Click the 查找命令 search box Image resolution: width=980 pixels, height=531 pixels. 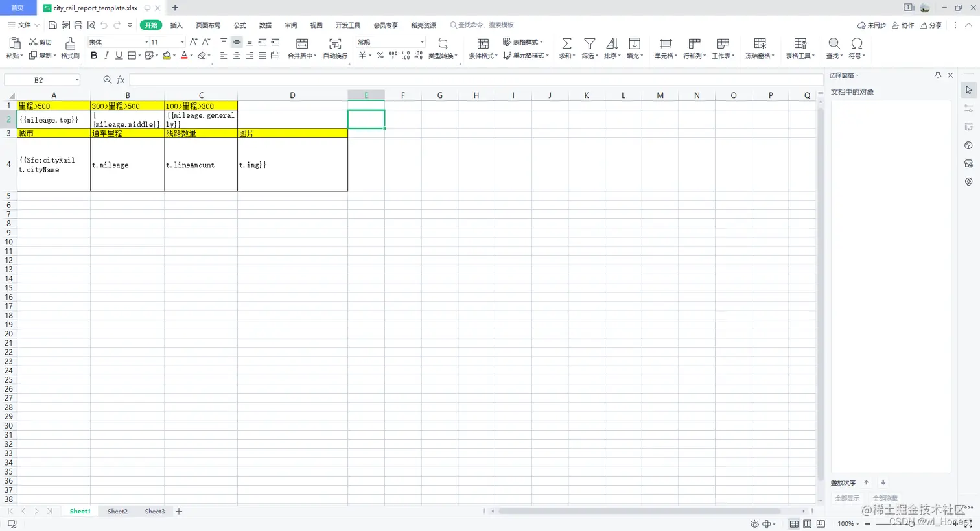coord(482,25)
